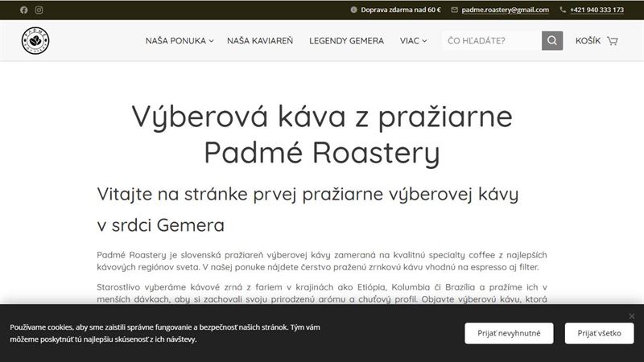Click the Padmé Roastery logo

click(x=35, y=41)
